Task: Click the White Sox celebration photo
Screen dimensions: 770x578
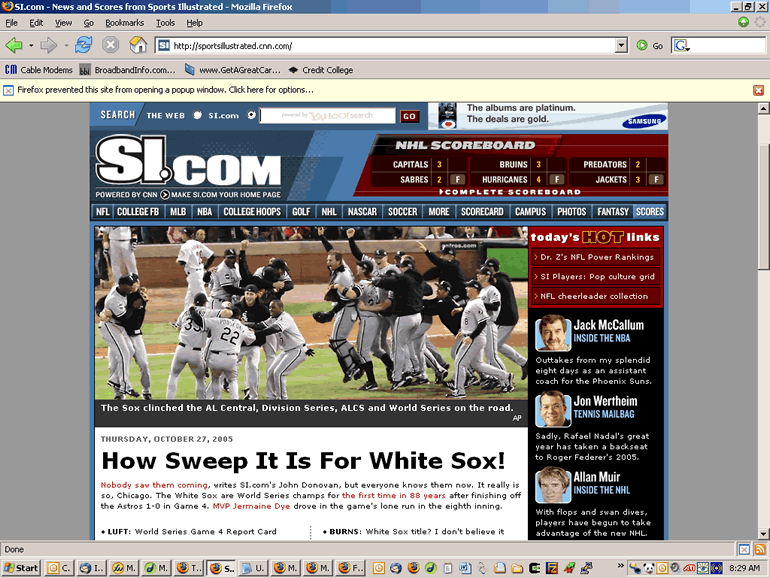Action: pos(311,313)
